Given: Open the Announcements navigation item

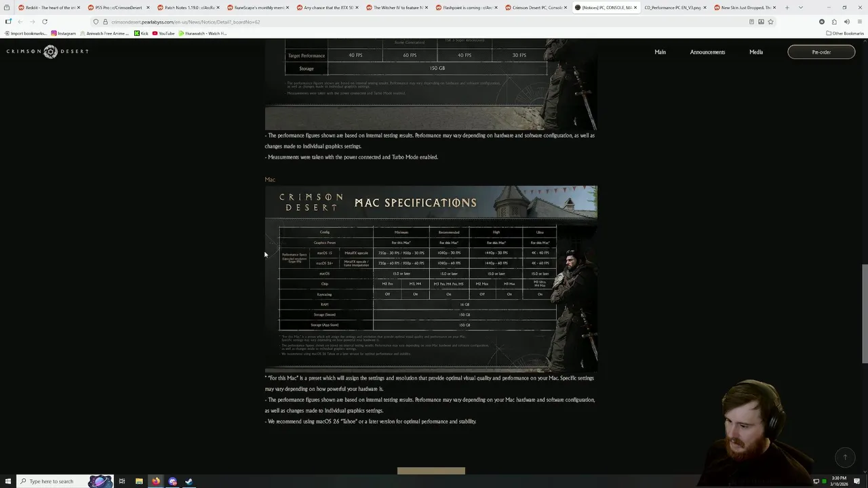Looking at the screenshot, I should pyautogui.click(x=707, y=52).
